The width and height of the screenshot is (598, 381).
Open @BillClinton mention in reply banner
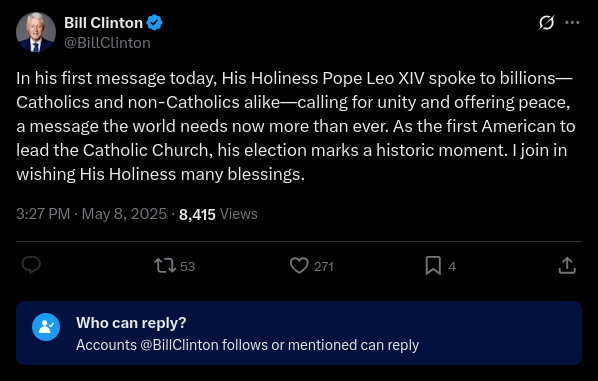point(179,345)
